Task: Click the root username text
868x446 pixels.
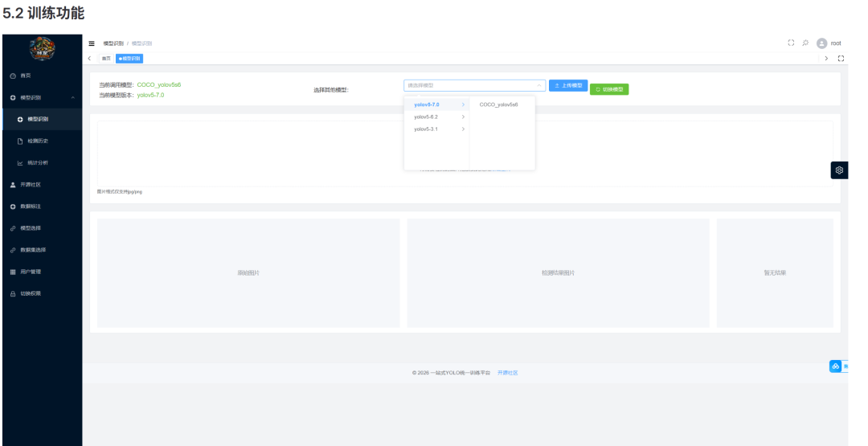Action: coord(836,43)
